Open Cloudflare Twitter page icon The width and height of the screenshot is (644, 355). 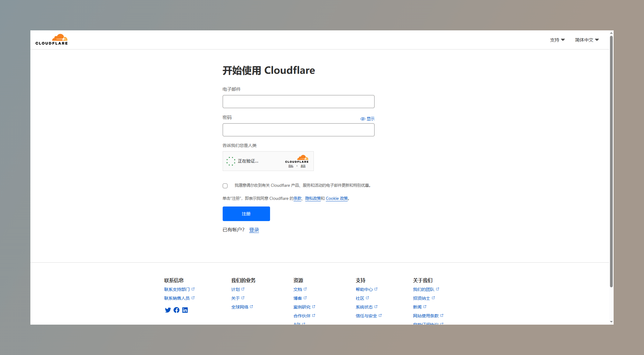point(168,310)
